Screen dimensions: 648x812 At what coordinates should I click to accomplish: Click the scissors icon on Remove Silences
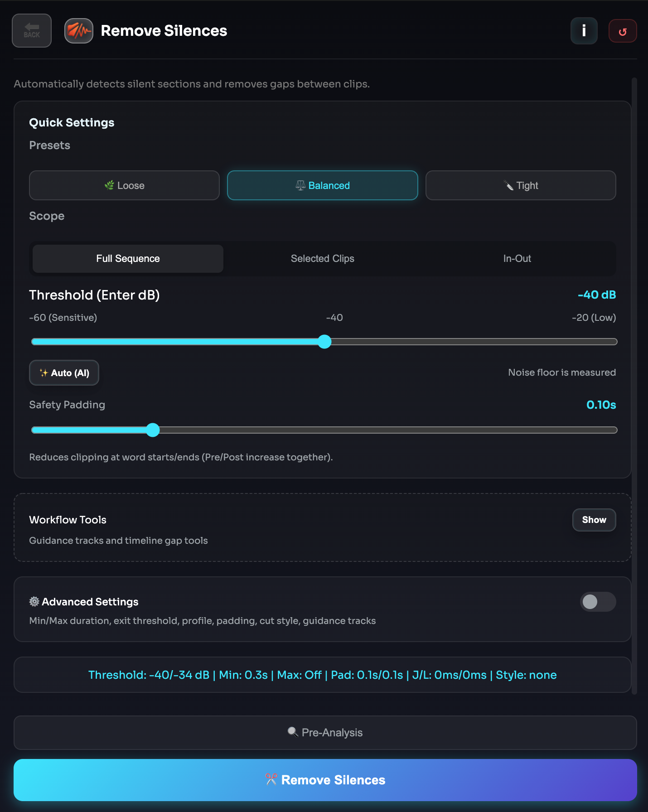[x=271, y=779]
